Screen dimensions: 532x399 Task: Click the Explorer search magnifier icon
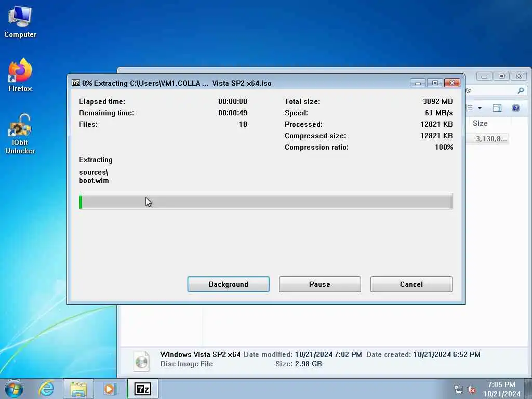click(x=521, y=90)
